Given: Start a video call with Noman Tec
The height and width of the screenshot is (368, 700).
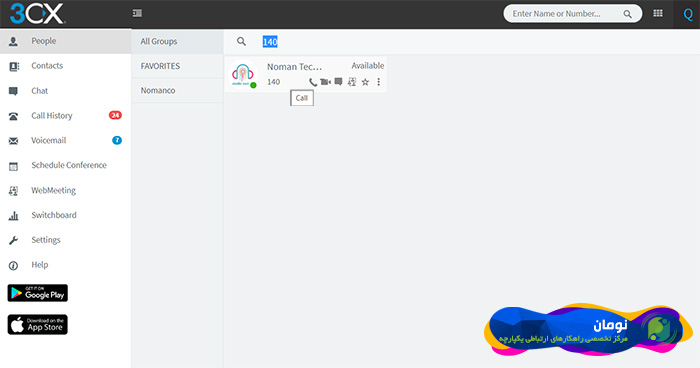Looking at the screenshot, I should [325, 82].
